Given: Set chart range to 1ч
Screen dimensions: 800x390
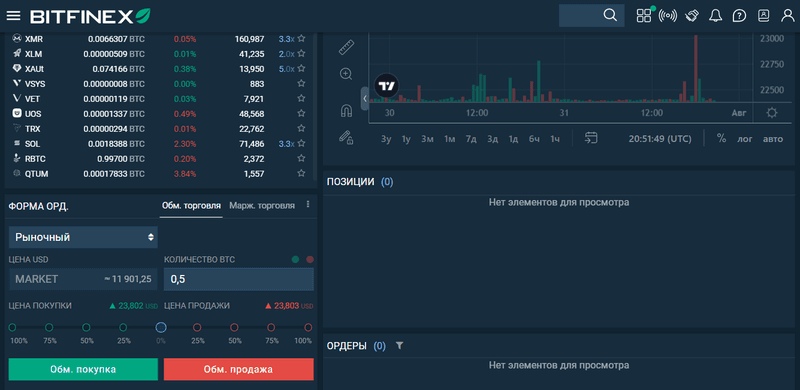Looking at the screenshot, I should coord(555,139).
